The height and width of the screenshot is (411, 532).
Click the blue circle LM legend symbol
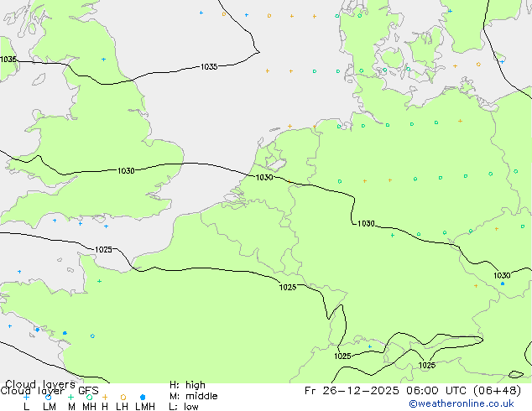pos(48,397)
